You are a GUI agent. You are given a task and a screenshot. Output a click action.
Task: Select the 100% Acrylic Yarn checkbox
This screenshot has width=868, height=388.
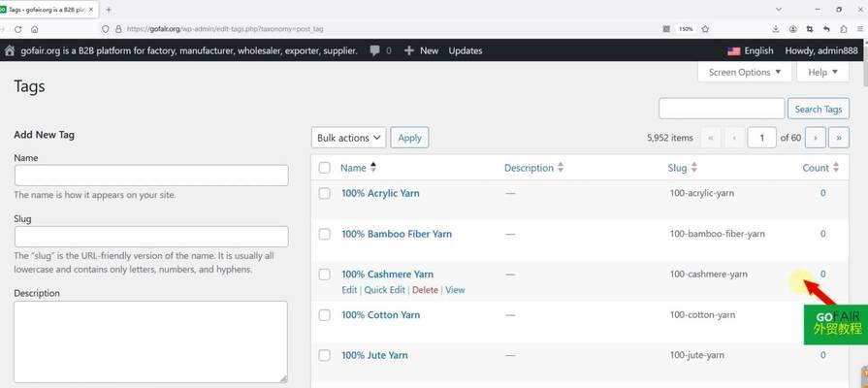325,193
